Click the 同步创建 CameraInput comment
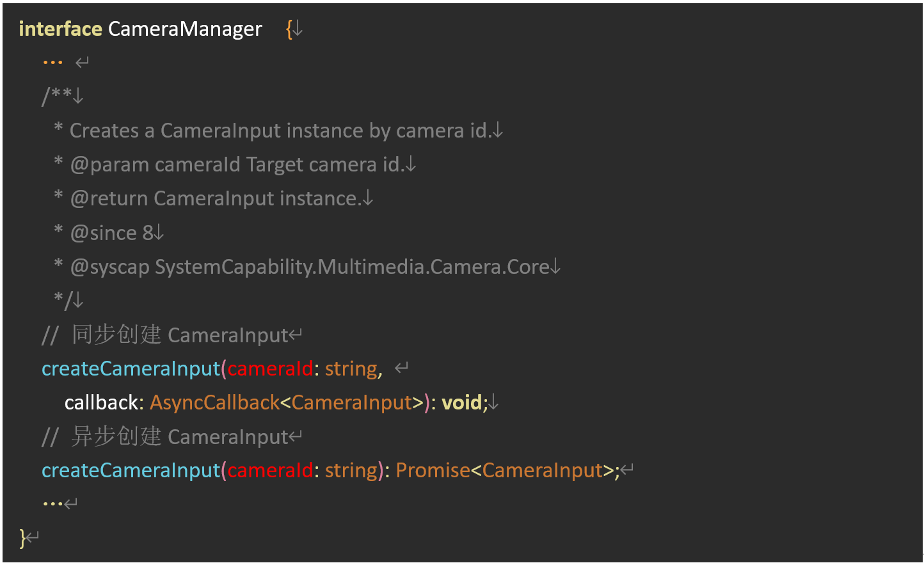This screenshot has width=924, height=563. pos(179,335)
